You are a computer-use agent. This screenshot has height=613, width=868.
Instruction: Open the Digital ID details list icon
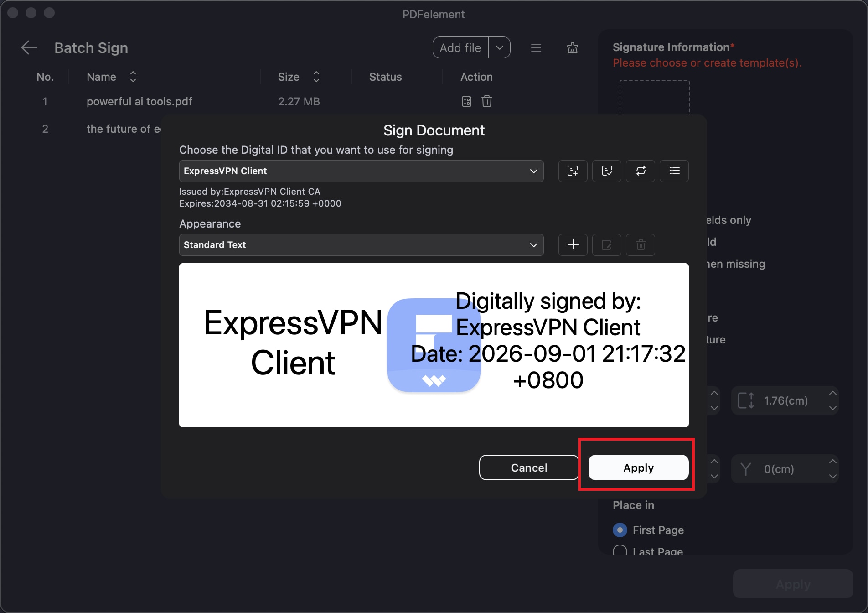[674, 171]
